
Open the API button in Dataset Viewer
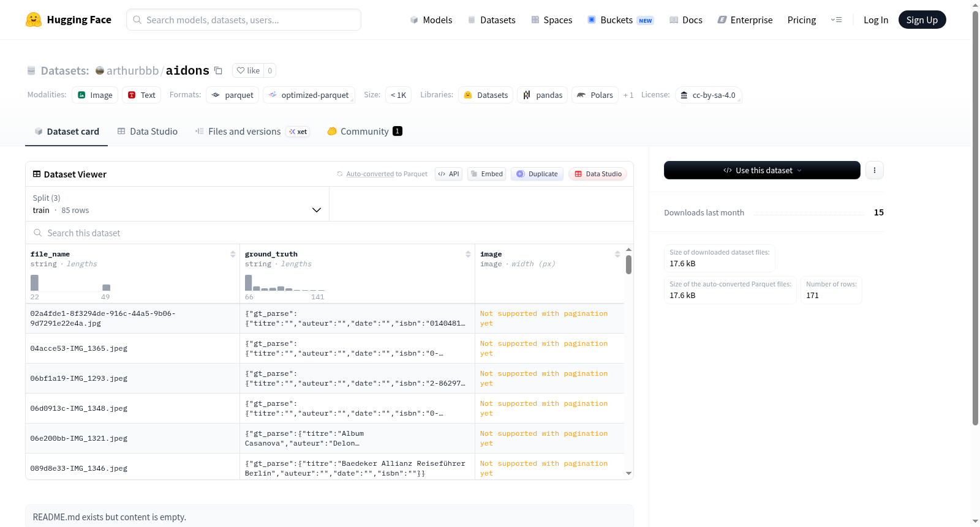click(x=448, y=174)
